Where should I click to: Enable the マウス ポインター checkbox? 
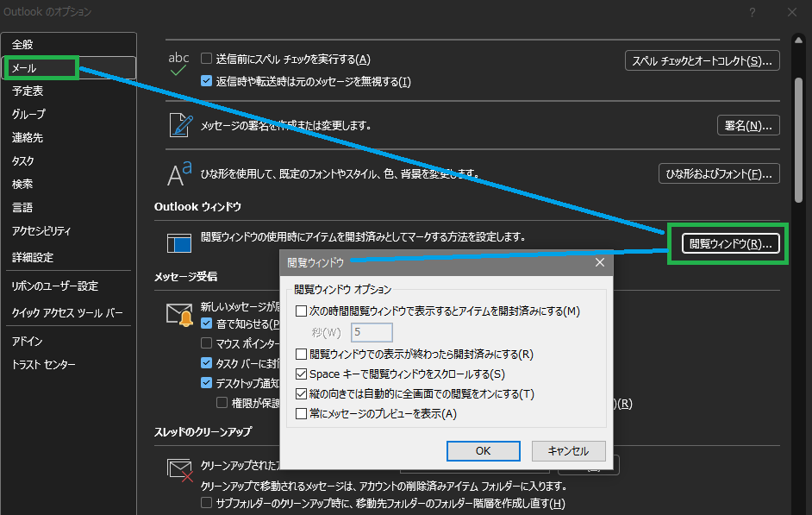206,343
